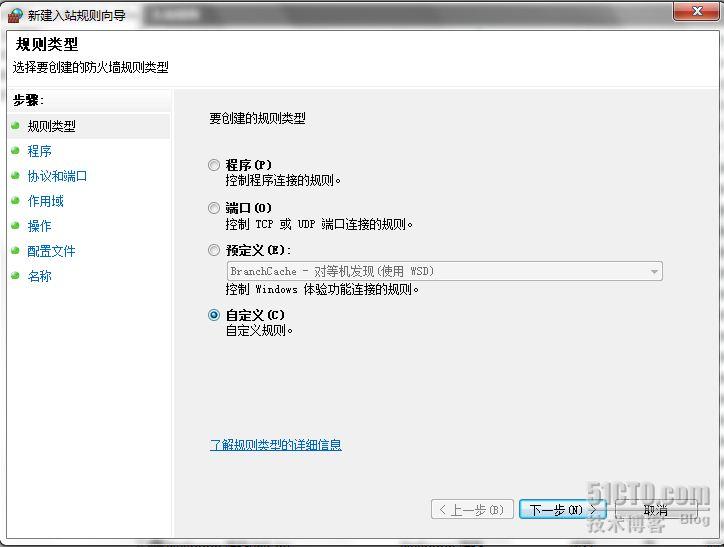This screenshot has height=547, width=724.
Task: Click green bullet beside 程序 step
Action: 15,150
